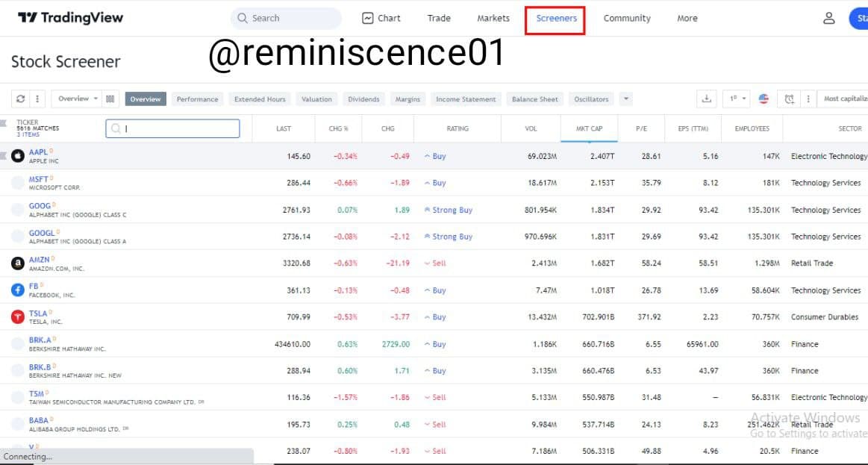Click Retail Trade sector for AMZN
This screenshot has height=465, width=868.
point(812,263)
